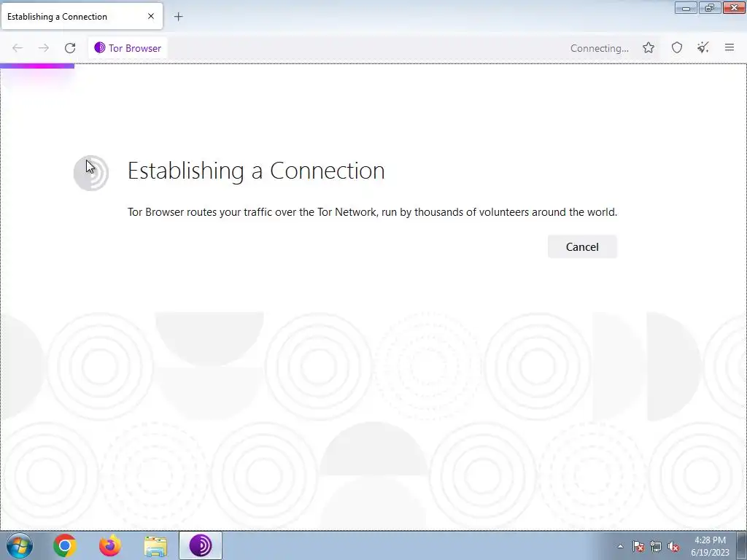Open a new tab with plus button

178,17
